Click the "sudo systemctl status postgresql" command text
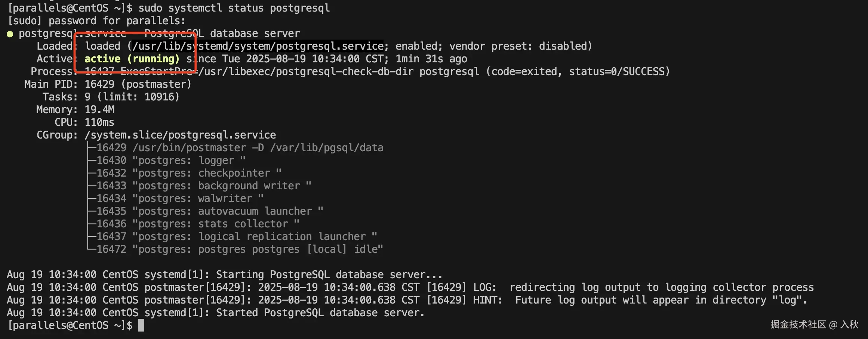Viewport: 868px width, 339px height. coord(234,8)
